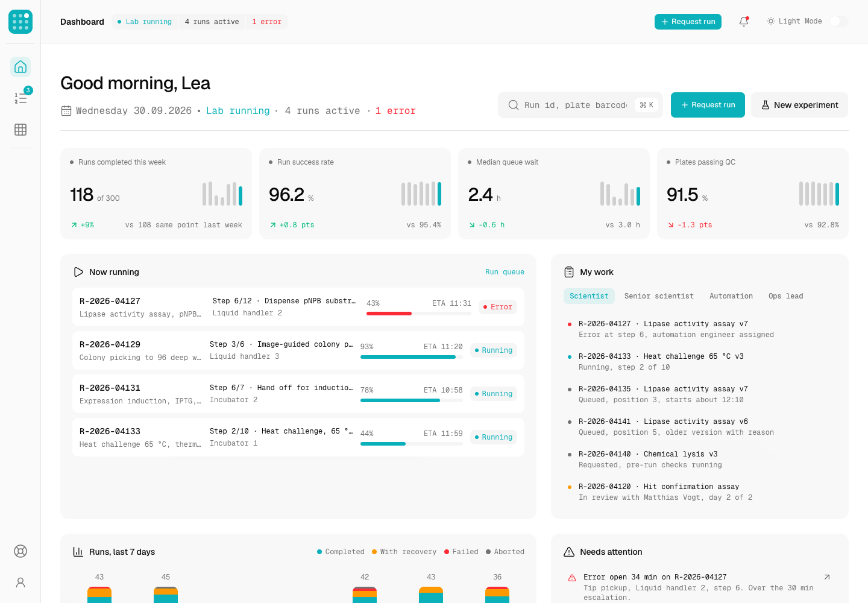Image resolution: width=868 pixels, height=603 pixels.
Task: Click the magnifier icon in the search box
Action: (514, 105)
